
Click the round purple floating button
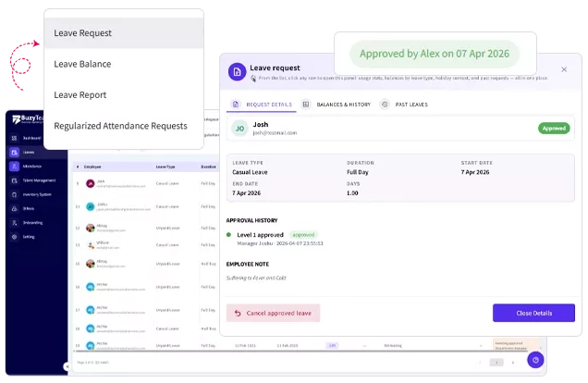(x=535, y=360)
